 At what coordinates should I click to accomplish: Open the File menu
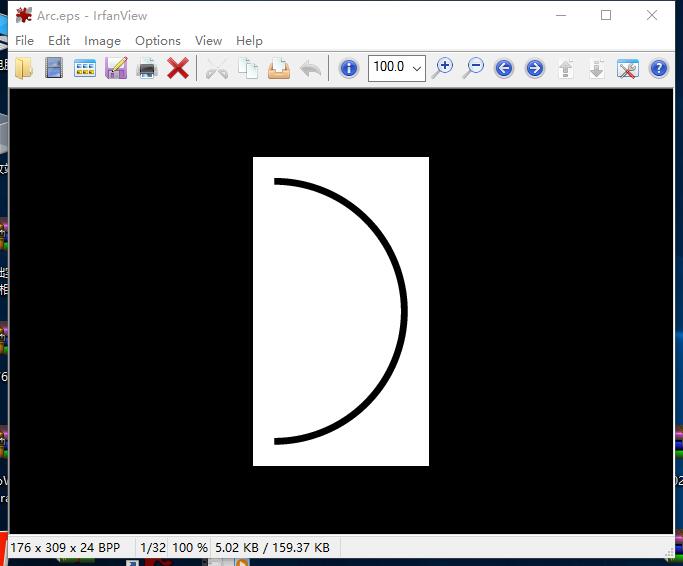point(25,41)
